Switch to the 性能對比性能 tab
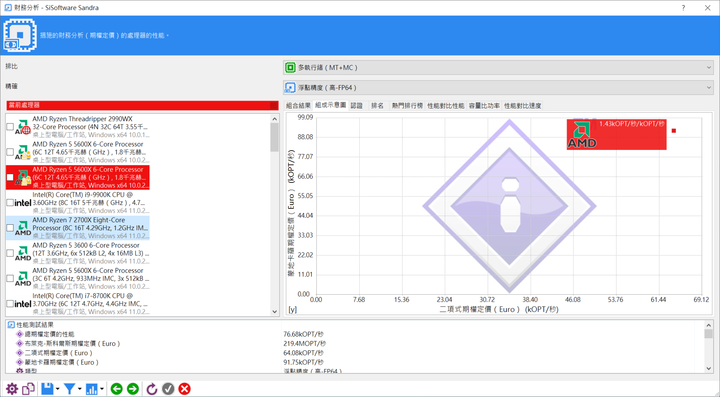This screenshot has height=397, width=720. 446,106
